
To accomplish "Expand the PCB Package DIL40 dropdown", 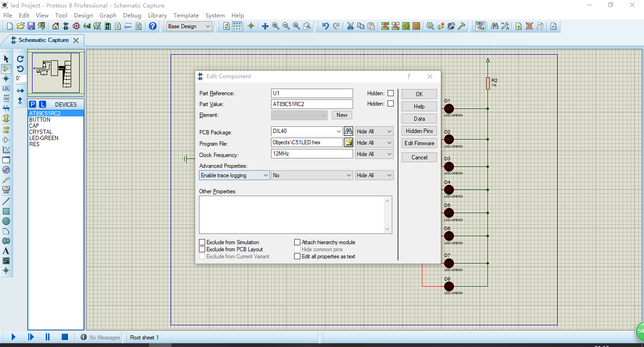I will pyautogui.click(x=339, y=132).
